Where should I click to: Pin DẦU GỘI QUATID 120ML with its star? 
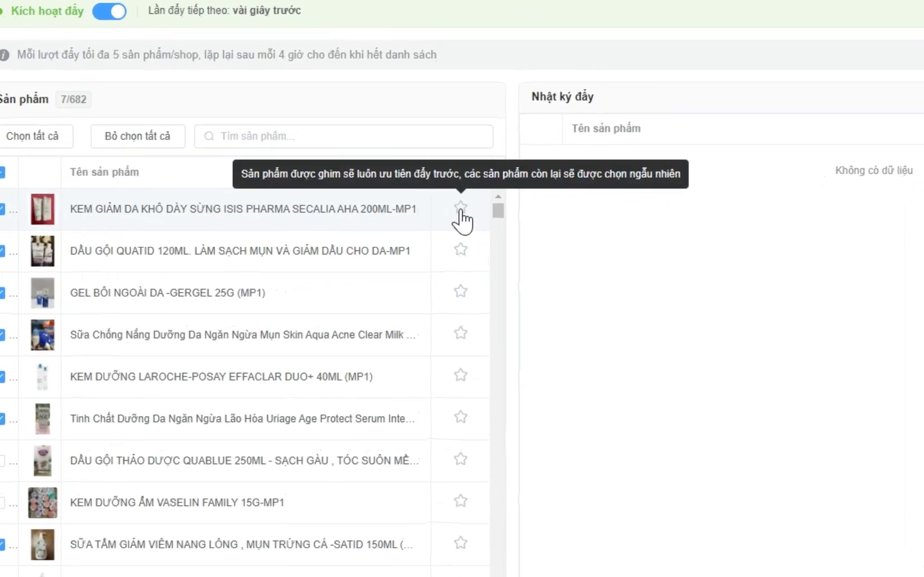coord(461,249)
